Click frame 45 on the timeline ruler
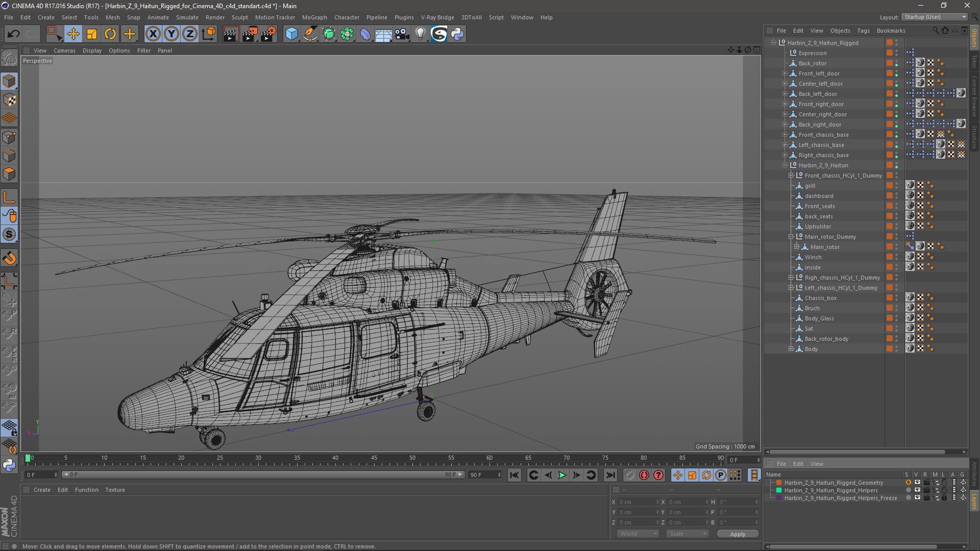 click(374, 458)
